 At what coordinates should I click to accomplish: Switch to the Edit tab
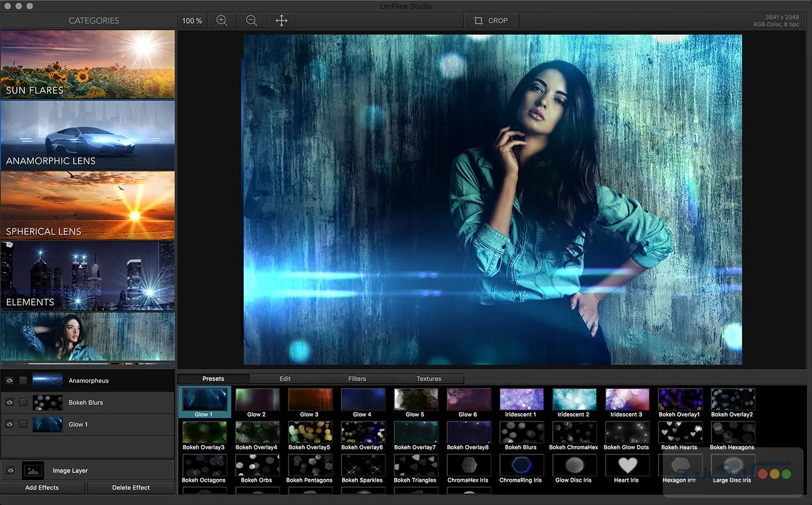point(284,378)
